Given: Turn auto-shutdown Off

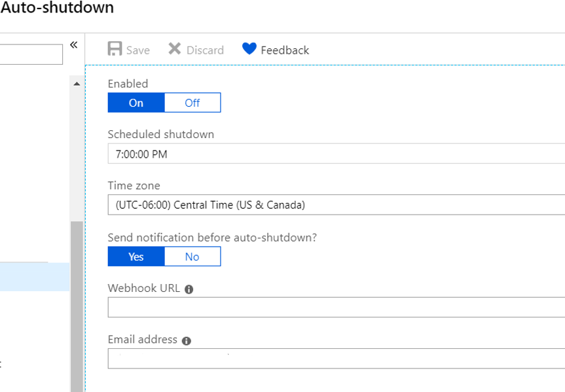Looking at the screenshot, I should tap(192, 102).
